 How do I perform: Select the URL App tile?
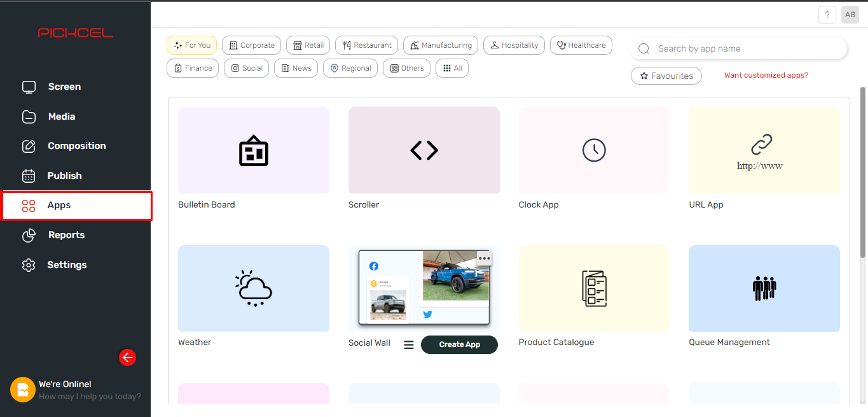pyautogui.click(x=764, y=150)
